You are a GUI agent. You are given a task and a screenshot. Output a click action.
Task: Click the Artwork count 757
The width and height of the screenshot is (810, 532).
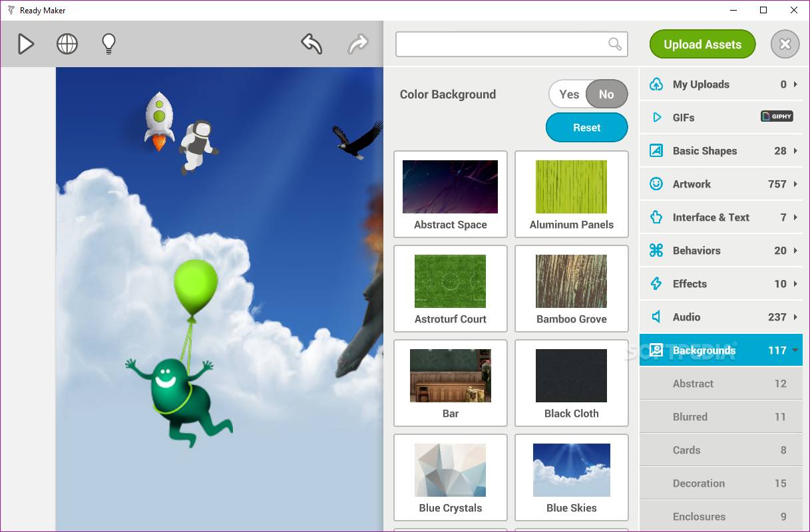(x=777, y=184)
